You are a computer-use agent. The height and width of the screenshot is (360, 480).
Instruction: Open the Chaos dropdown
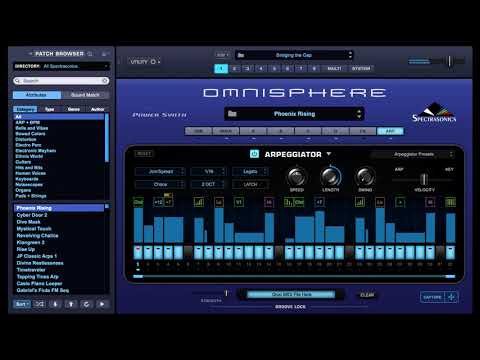[x=160, y=184]
